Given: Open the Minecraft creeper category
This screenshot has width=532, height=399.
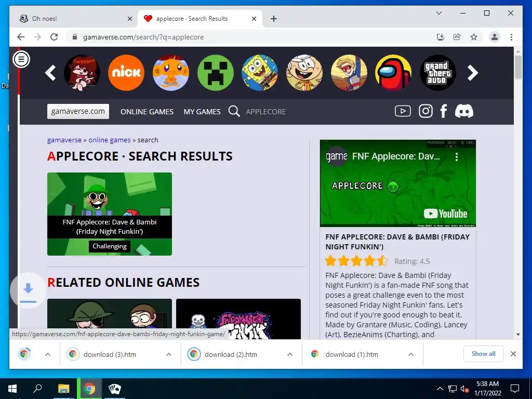Looking at the screenshot, I should 216,73.
